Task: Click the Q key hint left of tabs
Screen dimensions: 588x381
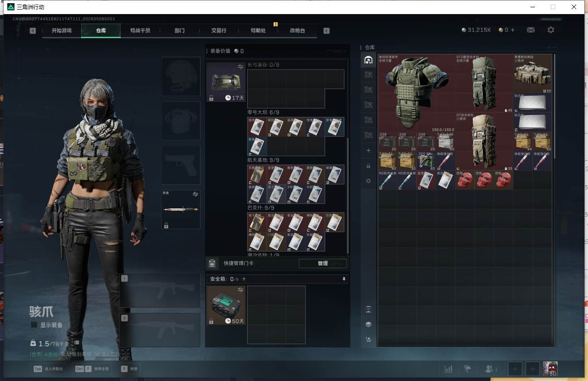Action: pos(33,31)
